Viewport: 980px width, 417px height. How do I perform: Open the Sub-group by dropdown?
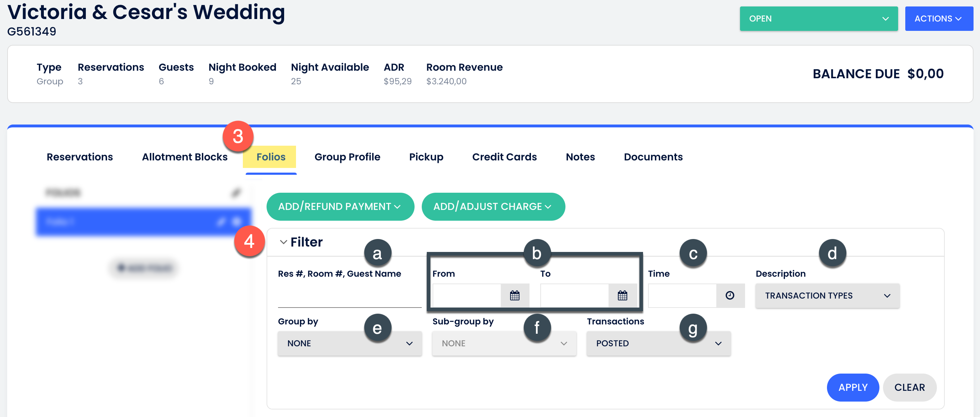click(504, 343)
